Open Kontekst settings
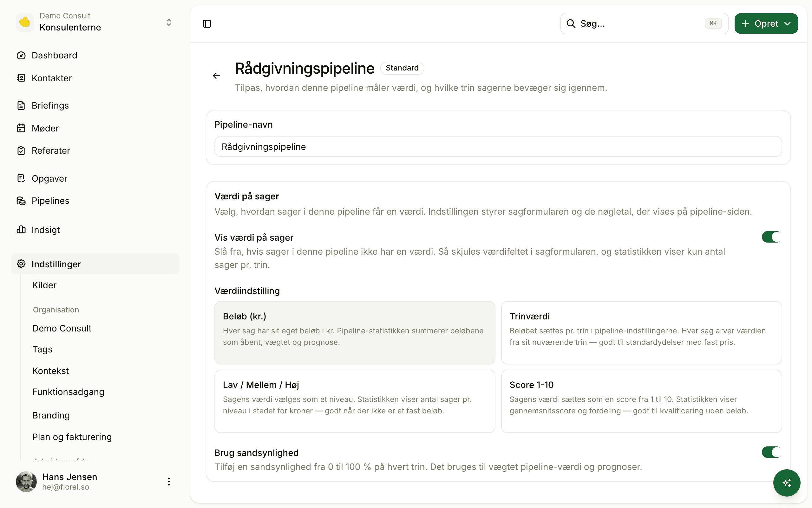 coord(50,371)
